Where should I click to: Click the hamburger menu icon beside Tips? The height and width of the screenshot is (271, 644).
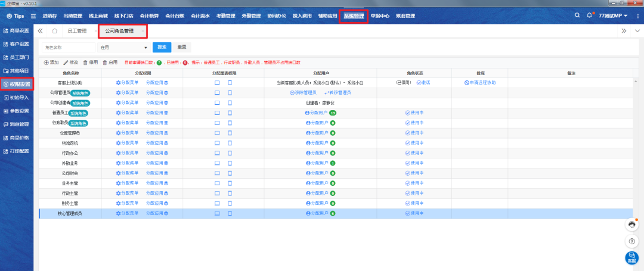pos(33,15)
